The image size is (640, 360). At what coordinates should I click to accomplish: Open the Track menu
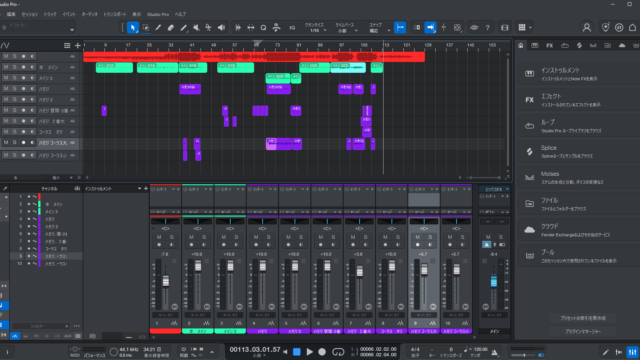pyautogui.click(x=50, y=14)
